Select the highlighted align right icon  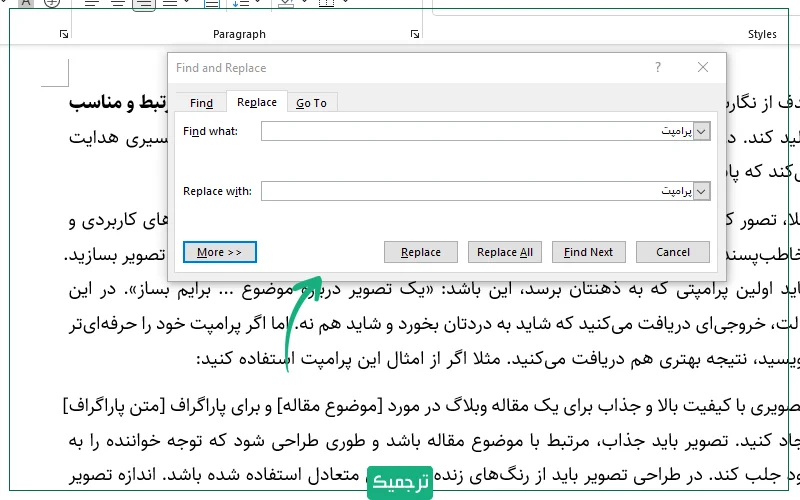click(x=144, y=4)
